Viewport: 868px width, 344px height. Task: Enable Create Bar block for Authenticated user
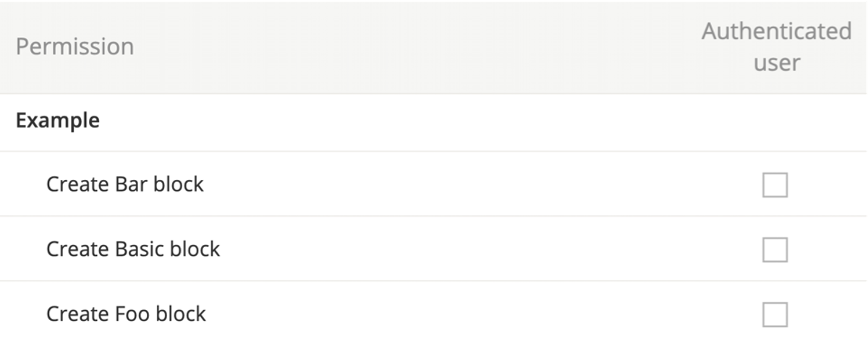click(775, 185)
